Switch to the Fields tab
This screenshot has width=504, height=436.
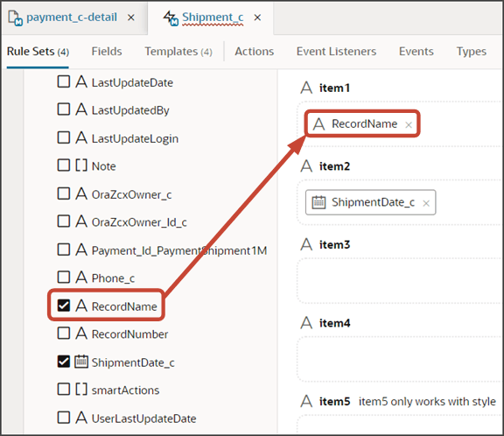pyautogui.click(x=107, y=52)
